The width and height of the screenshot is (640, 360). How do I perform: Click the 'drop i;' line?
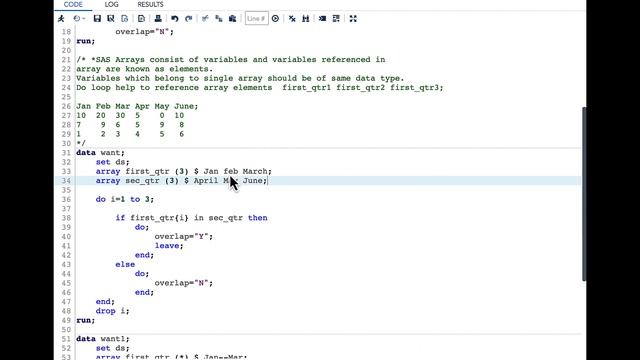pos(113,311)
